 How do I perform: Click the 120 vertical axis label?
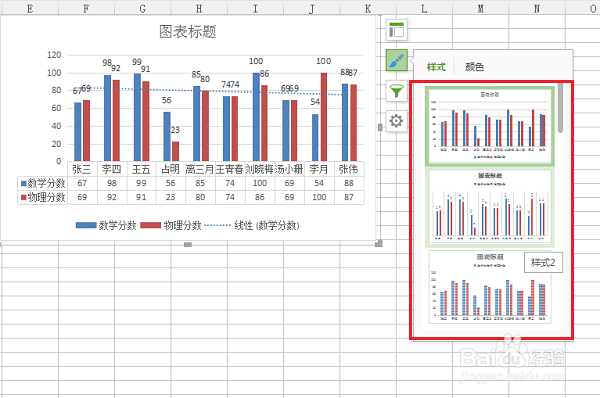click(x=54, y=55)
